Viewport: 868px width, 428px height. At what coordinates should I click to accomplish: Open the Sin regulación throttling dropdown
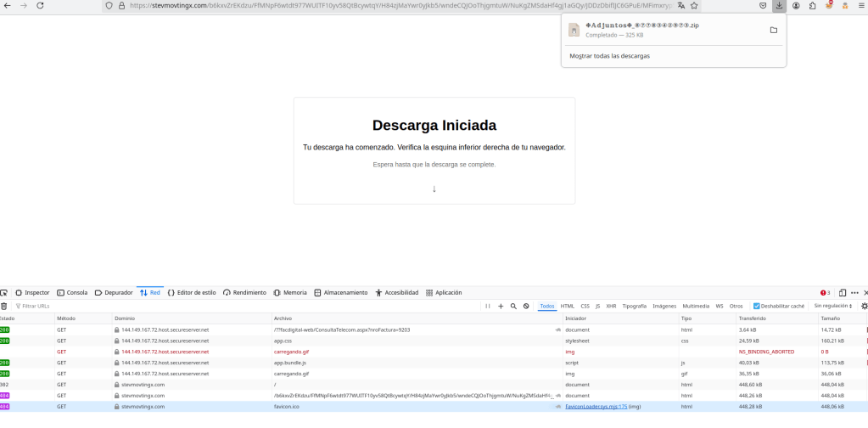tap(833, 306)
